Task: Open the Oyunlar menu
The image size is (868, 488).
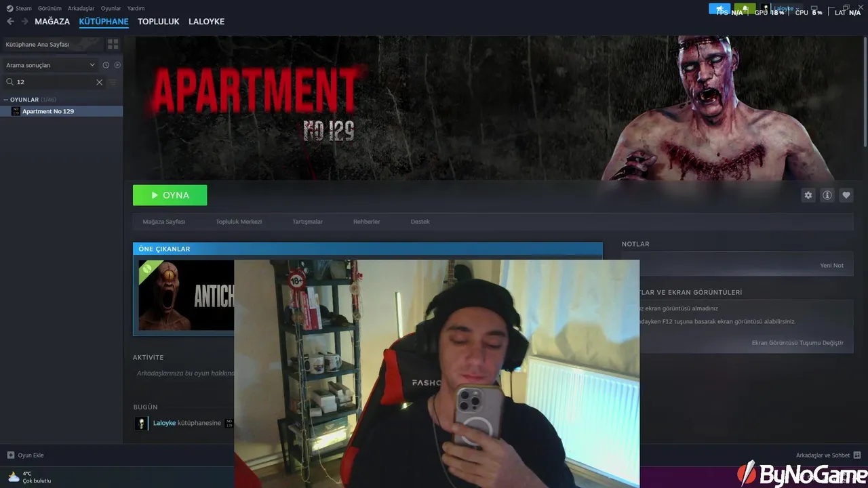Action: point(111,9)
